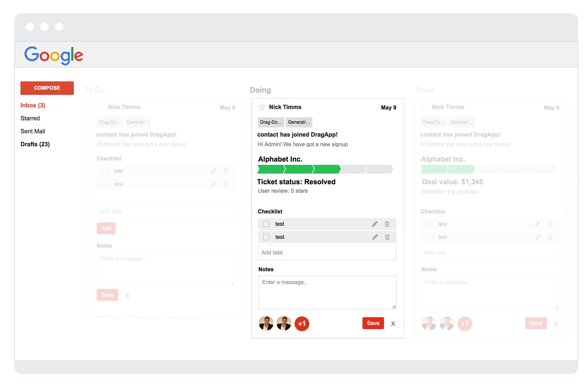The height and width of the screenshot is (385, 588).
Task: Star the Nick Timms card in To Do column
Action: pos(101,107)
